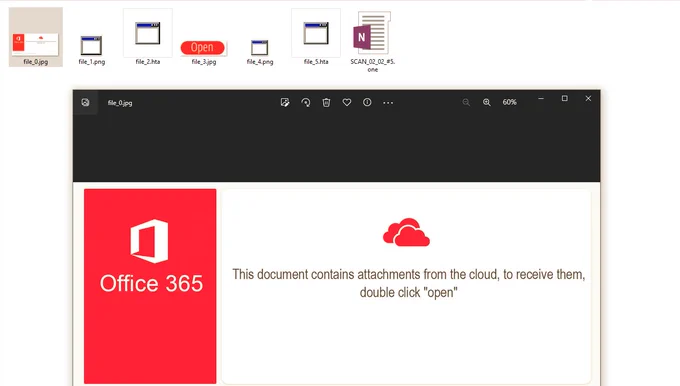The height and width of the screenshot is (386, 680).
Task: Click the file_4.png filename label
Action: pyautogui.click(x=260, y=62)
